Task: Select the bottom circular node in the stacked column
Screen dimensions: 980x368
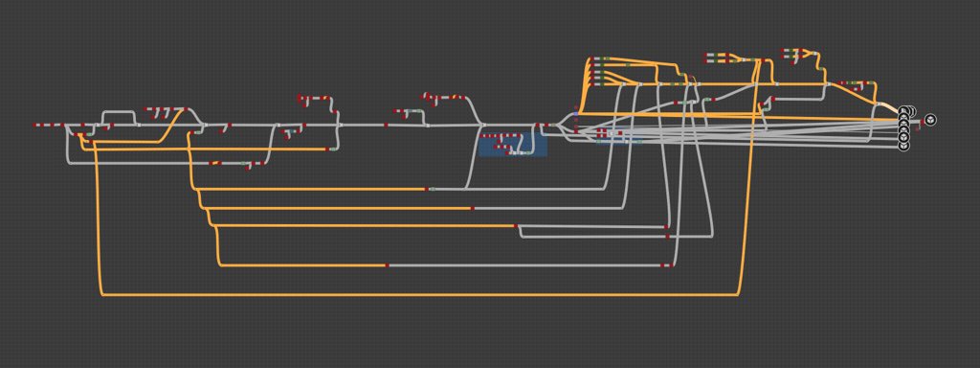Action: coord(903,146)
